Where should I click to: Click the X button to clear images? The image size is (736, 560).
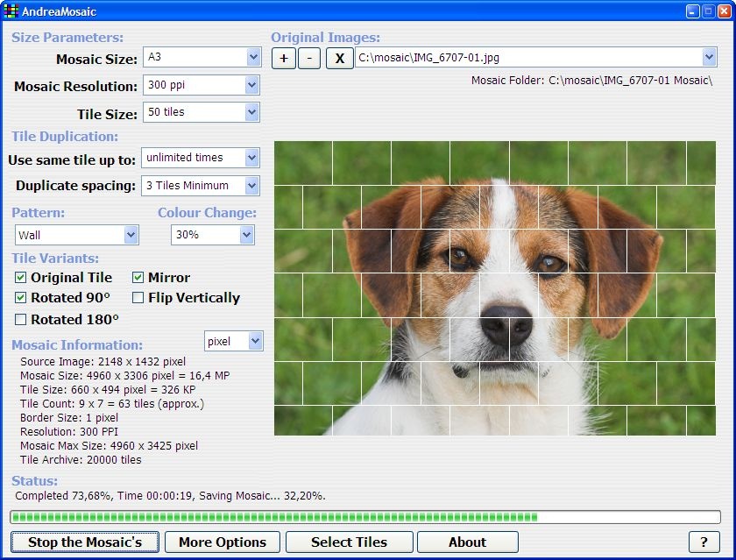(340, 59)
